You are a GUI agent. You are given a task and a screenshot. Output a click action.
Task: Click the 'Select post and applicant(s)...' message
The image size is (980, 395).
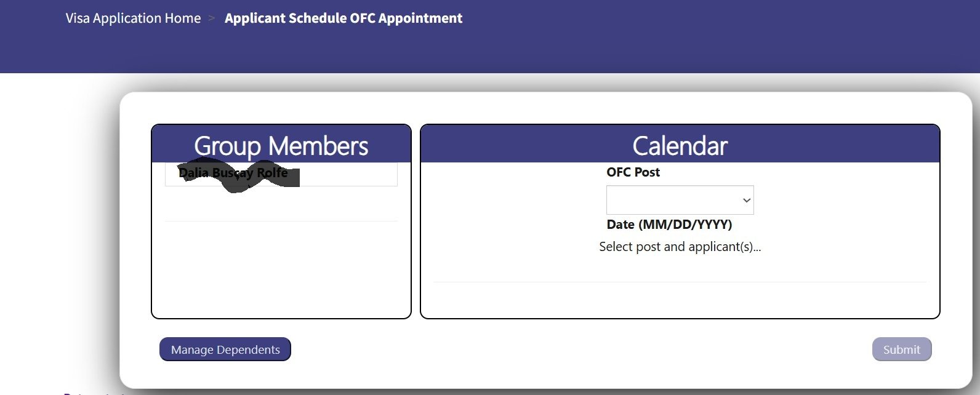pos(680,247)
